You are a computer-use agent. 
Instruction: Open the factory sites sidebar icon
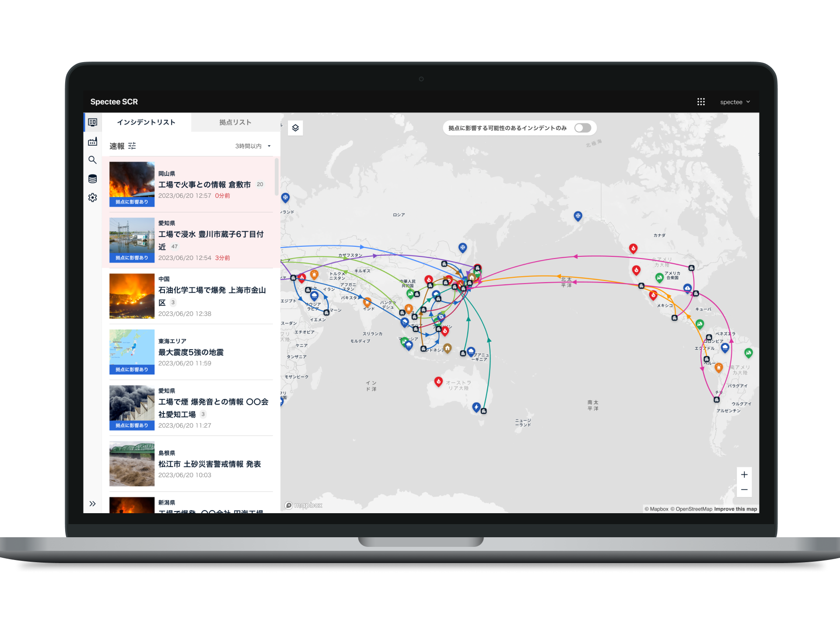click(92, 141)
